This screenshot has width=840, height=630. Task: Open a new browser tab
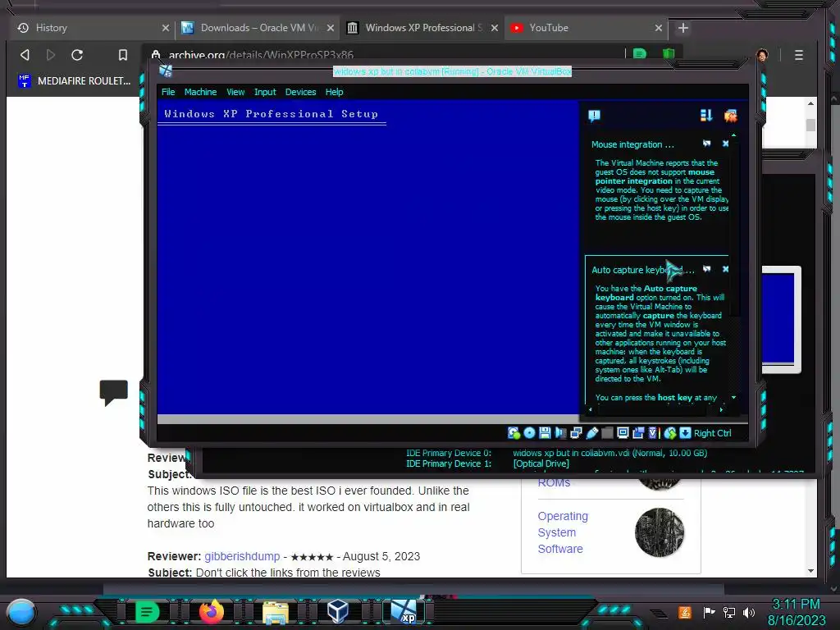pyautogui.click(x=683, y=28)
